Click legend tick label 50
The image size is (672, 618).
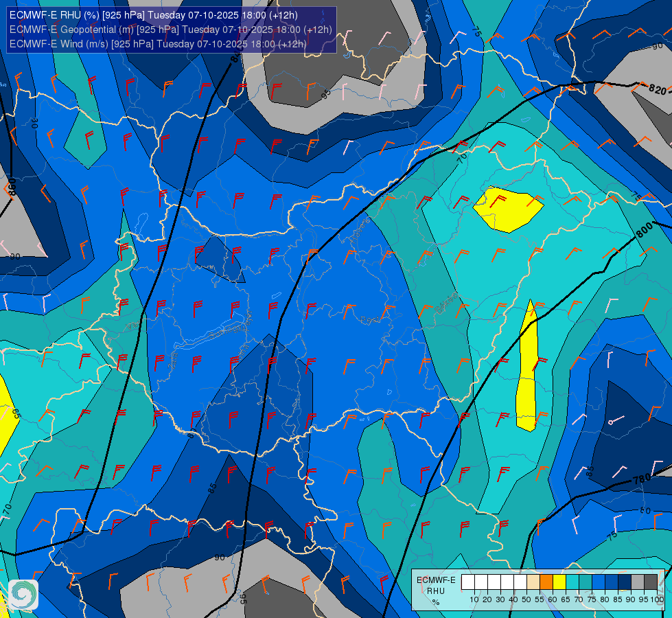pos(526,600)
